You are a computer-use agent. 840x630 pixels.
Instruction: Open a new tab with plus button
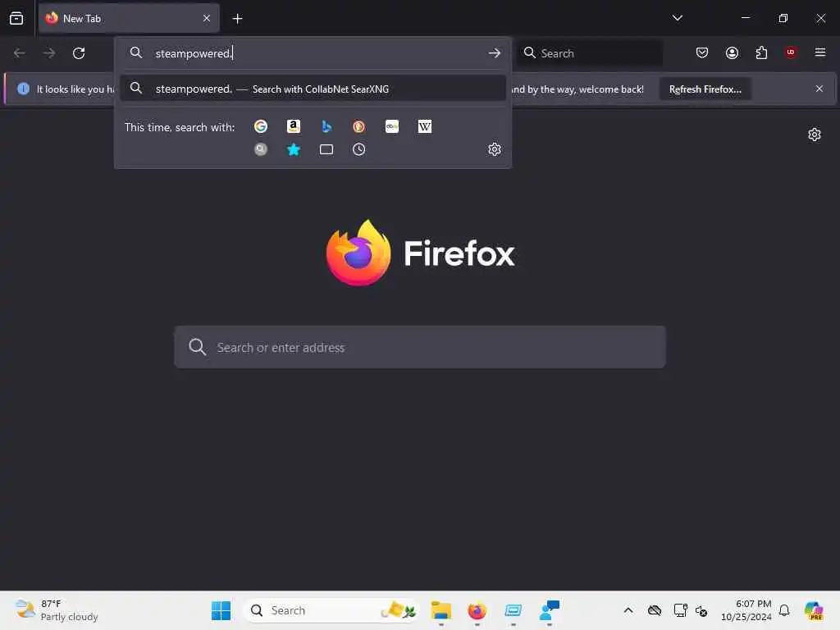237,19
